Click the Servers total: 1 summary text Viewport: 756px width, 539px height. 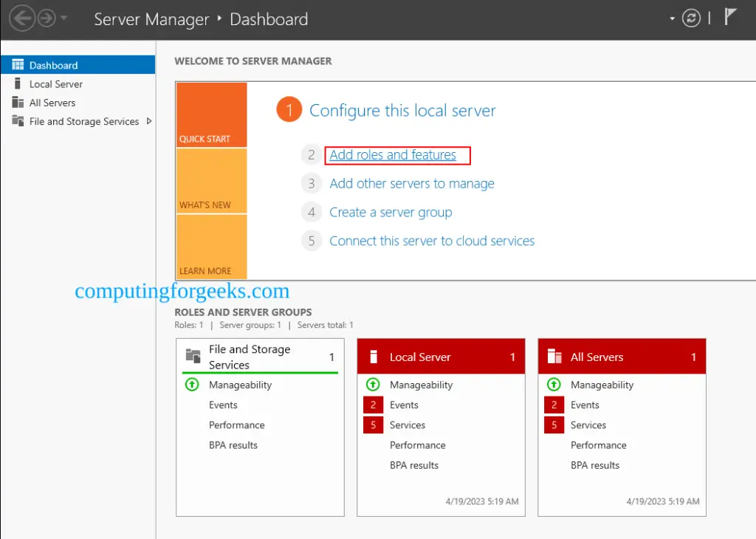326,325
